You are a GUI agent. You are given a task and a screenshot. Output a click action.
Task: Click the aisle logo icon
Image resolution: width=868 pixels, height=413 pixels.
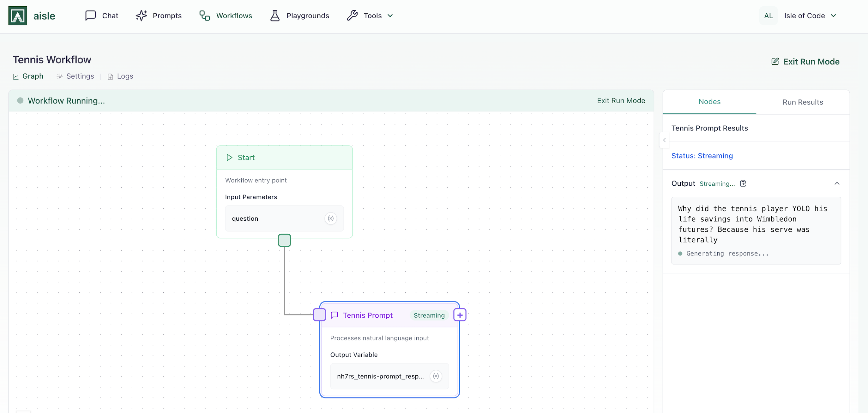click(x=17, y=15)
